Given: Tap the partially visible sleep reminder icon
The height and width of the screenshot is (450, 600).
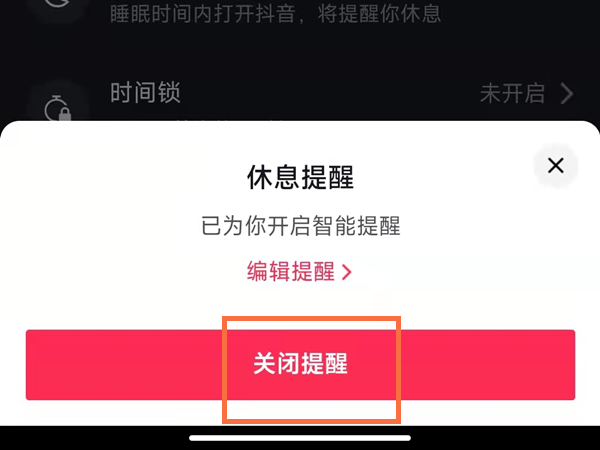Looking at the screenshot, I should point(57,5).
